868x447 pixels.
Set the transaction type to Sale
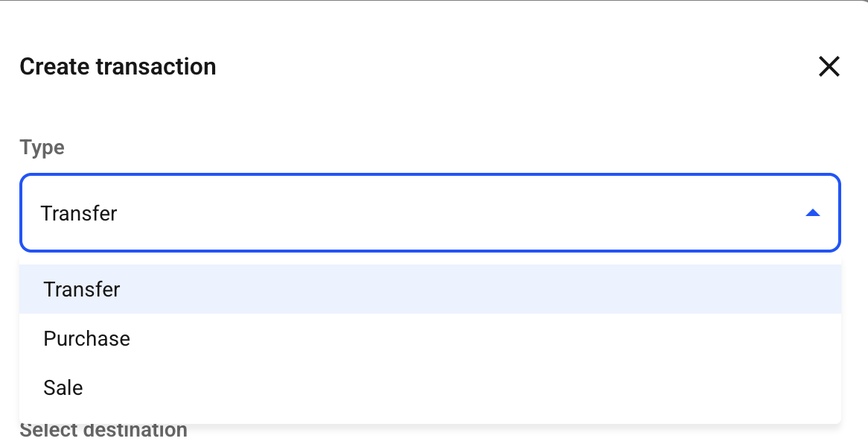coord(430,387)
